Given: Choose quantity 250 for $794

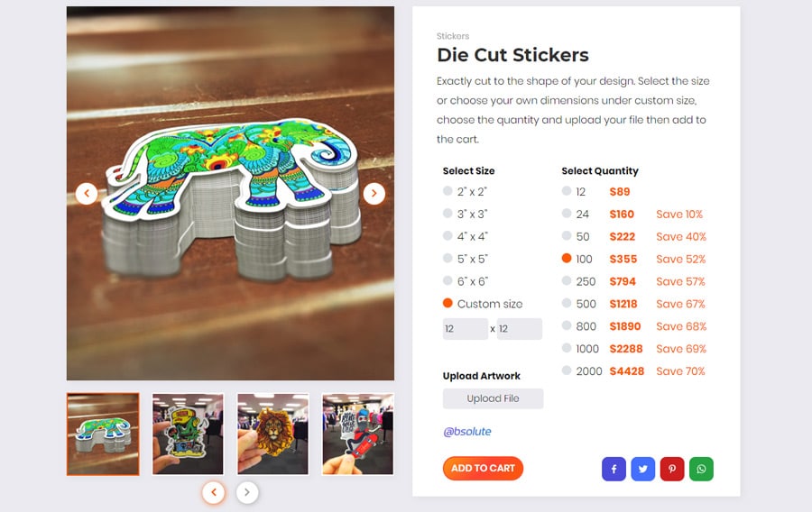Looking at the screenshot, I should tap(633, 281).
